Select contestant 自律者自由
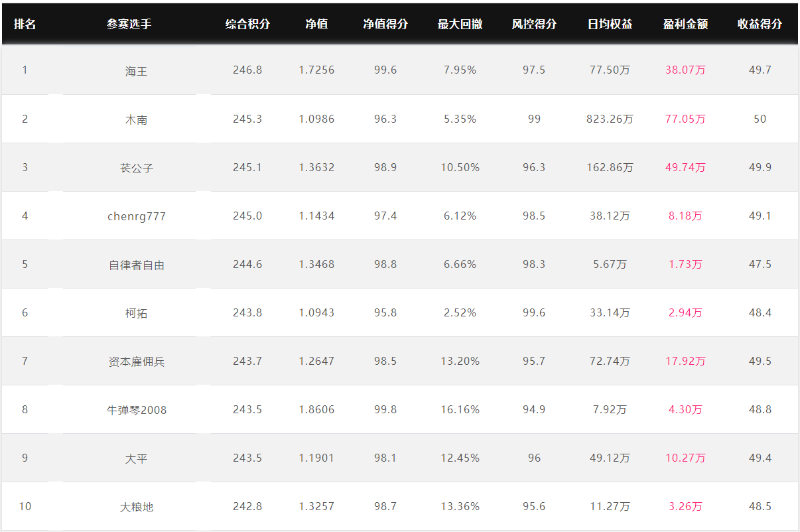Image resolution: width=800 pixels, height=532 pixels. pyautogui.click(x=136, y=265)
